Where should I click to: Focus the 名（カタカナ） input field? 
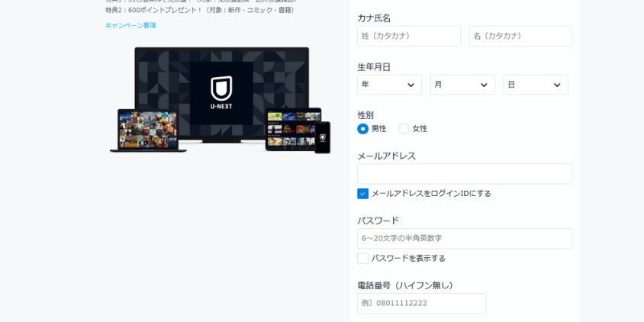click(520, 36)
